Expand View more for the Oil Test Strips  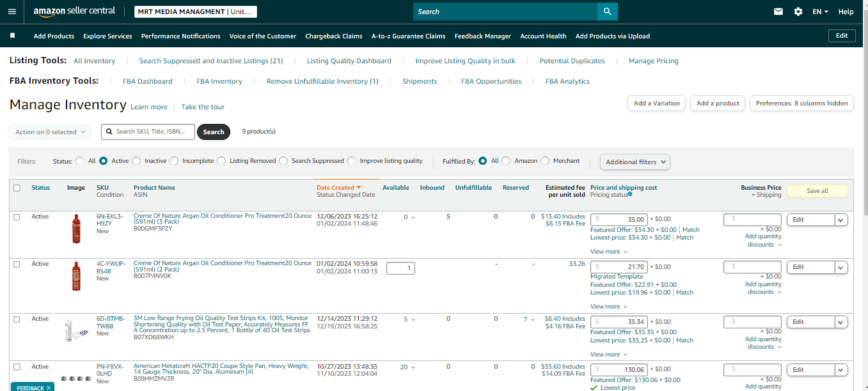coord(608,355)
